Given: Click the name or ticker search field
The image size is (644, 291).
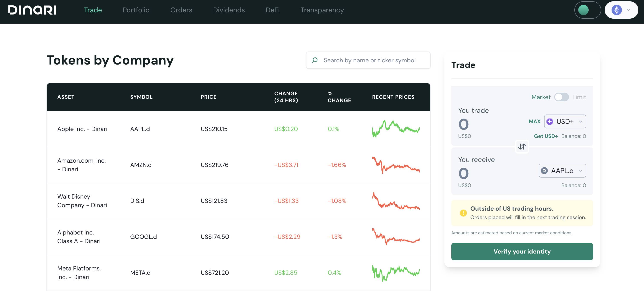Looking at the screenshot, I should 370,60.
